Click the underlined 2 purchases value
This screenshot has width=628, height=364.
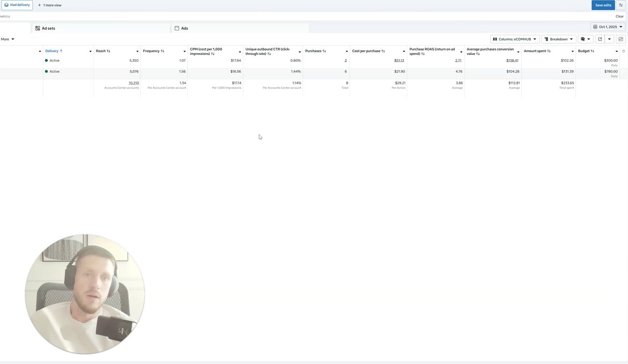345,60
